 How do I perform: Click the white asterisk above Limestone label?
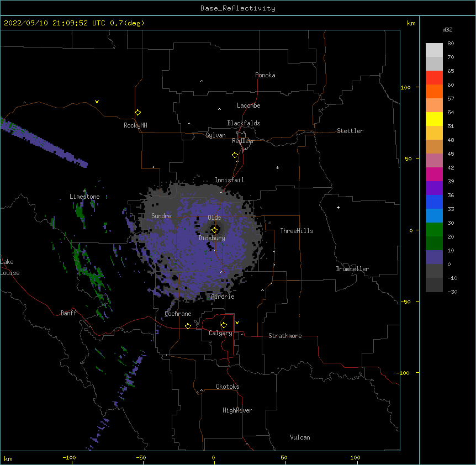click(x=84, y=191)
